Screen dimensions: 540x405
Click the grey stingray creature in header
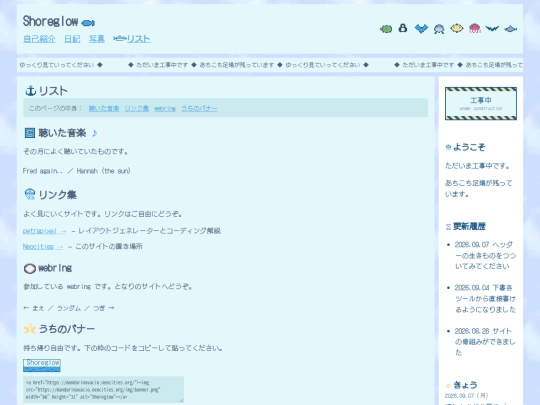coord(510,29)
